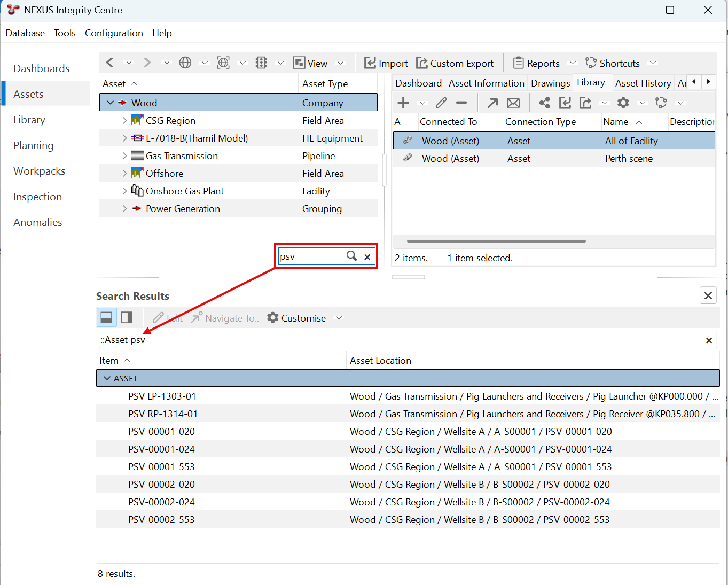
Task: Expand the Power Generation node
Action: 124,208
